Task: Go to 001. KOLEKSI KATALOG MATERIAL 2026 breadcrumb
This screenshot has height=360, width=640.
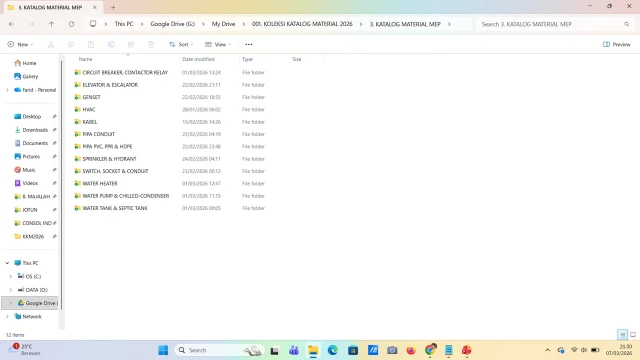Action: (302, 24)
